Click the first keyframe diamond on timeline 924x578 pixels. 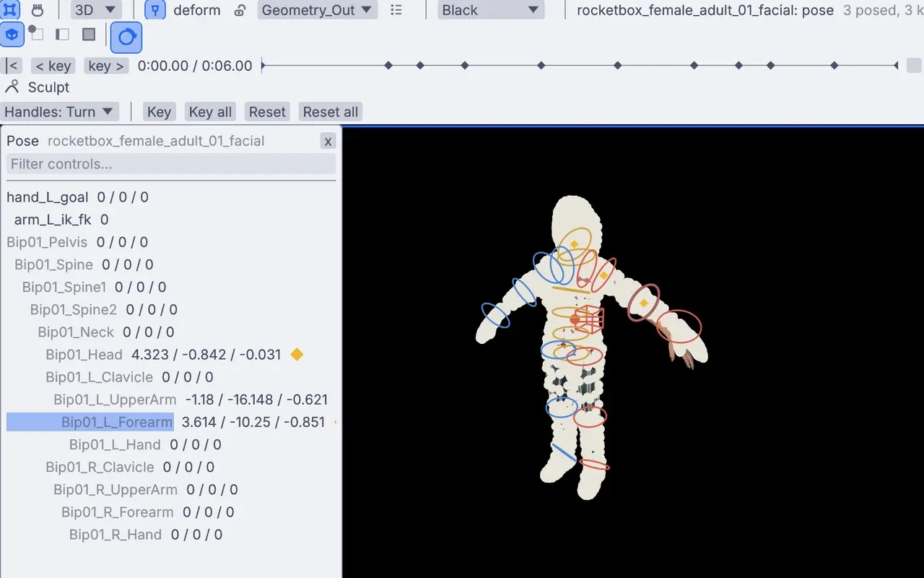click(x=388, y=65)
